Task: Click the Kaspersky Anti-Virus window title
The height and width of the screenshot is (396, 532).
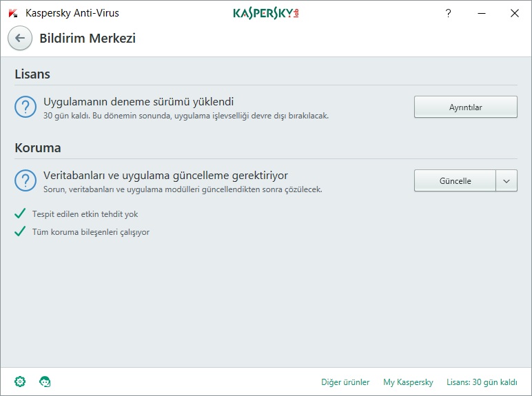Action: [x=72, y=13]
